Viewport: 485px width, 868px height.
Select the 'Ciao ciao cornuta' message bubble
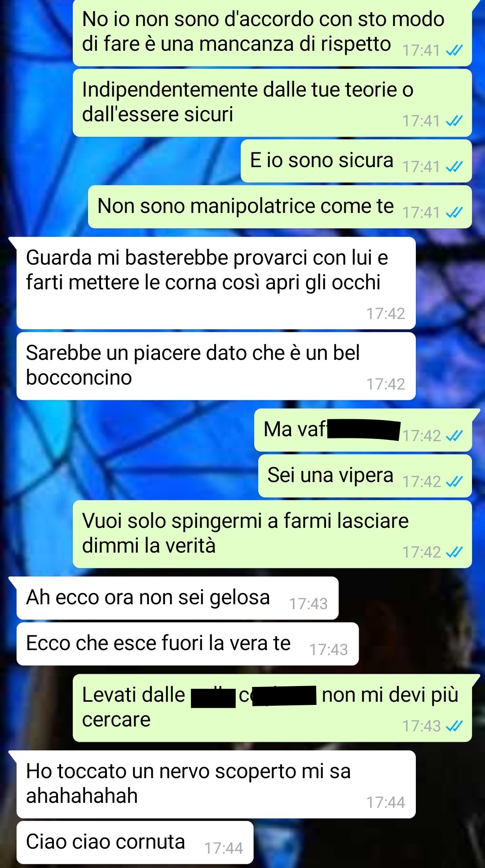tap(135, 842)
